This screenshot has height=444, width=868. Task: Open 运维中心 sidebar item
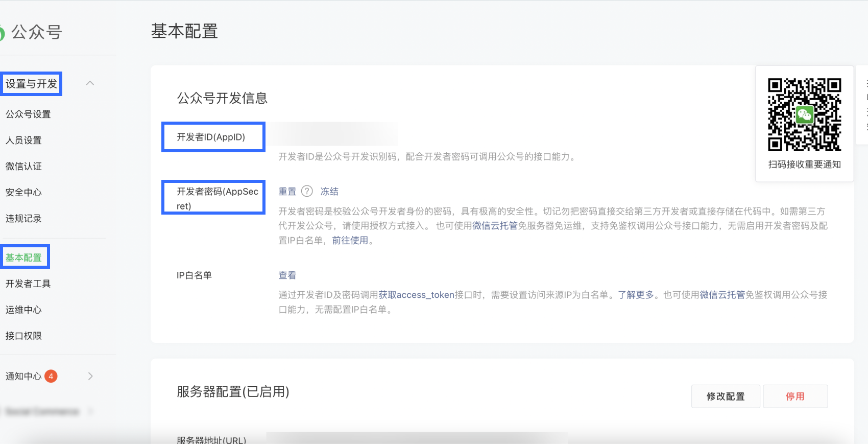(23, 310)
